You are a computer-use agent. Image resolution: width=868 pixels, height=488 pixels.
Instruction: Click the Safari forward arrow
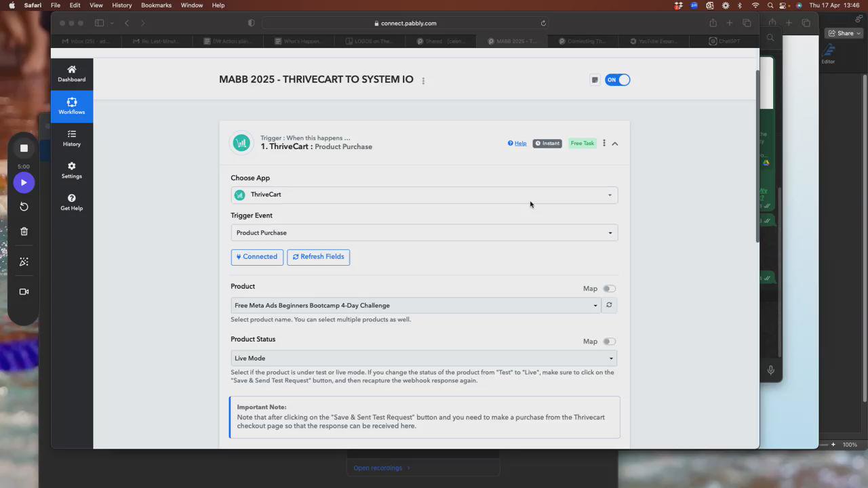pyautogui.click(x=142, y=23)
